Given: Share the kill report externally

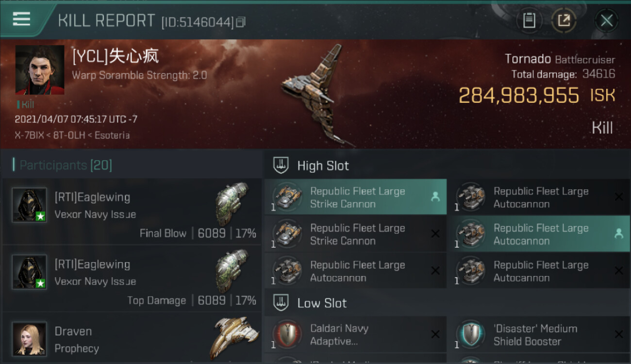Looking at the screenshot, I should 564,20.
